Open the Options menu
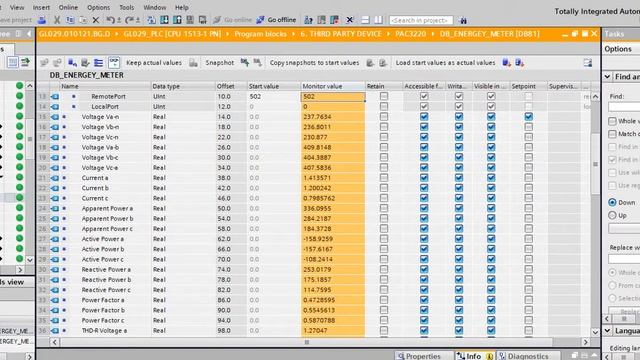Viewport: 640px width, 360px height. tap(98, 7)
